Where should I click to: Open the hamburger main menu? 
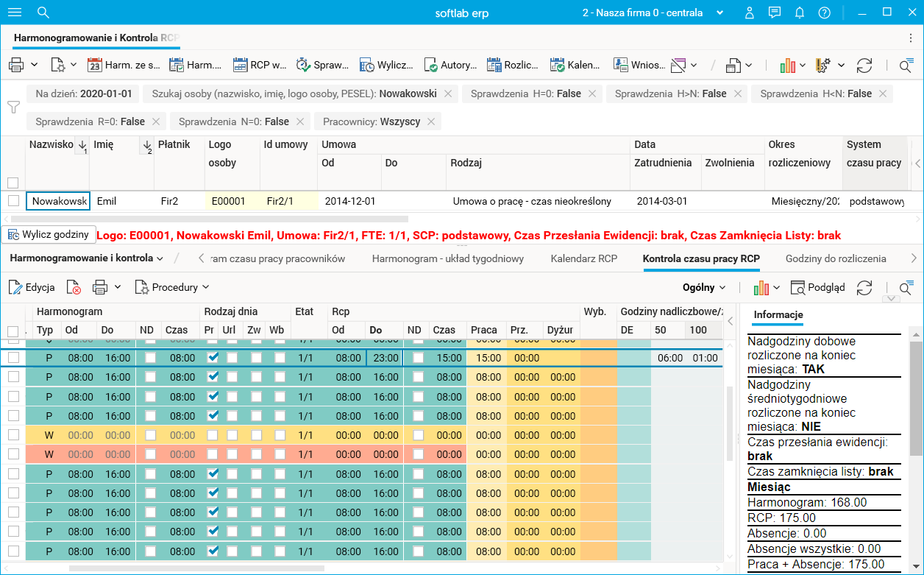pyautogui.click(x=14, y=13)
